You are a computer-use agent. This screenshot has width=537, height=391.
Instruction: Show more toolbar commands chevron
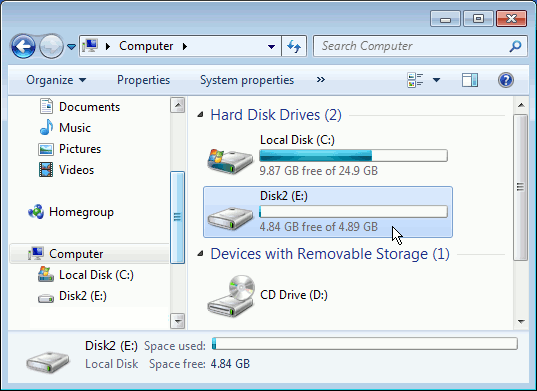(x=321, y=80)
